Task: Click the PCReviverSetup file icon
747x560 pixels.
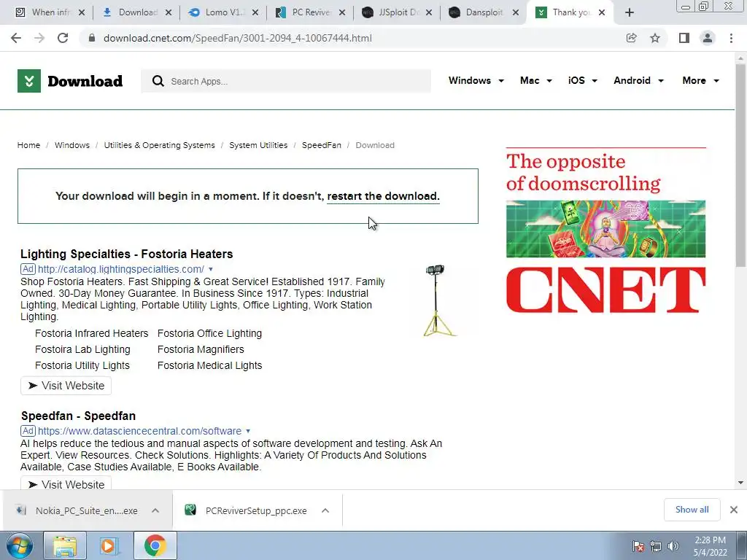Action: point(190,510)
